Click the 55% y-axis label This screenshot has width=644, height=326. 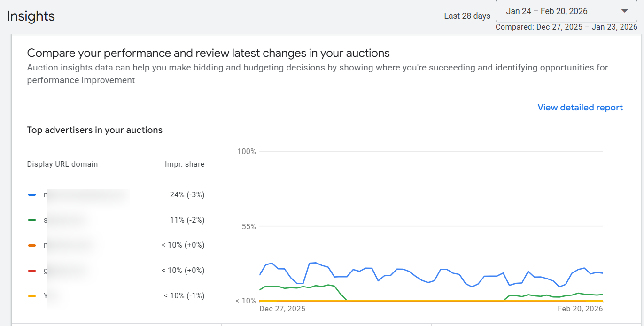pos(248,226)
